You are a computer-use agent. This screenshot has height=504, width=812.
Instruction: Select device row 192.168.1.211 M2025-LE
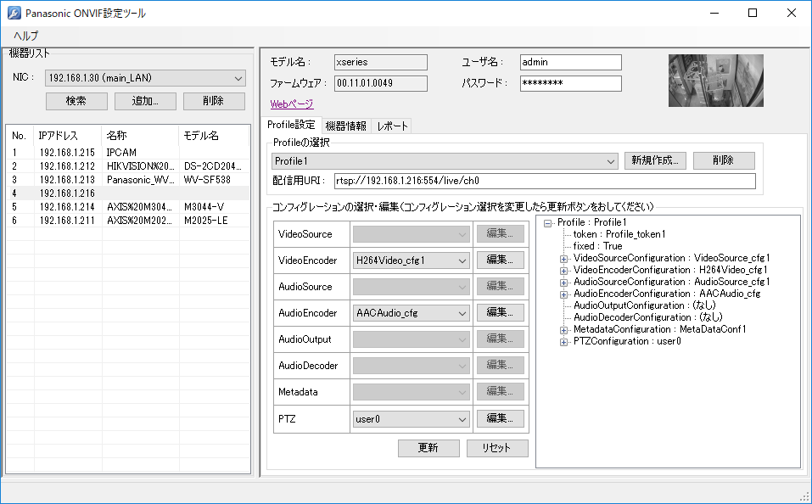(x=128, y=220)
